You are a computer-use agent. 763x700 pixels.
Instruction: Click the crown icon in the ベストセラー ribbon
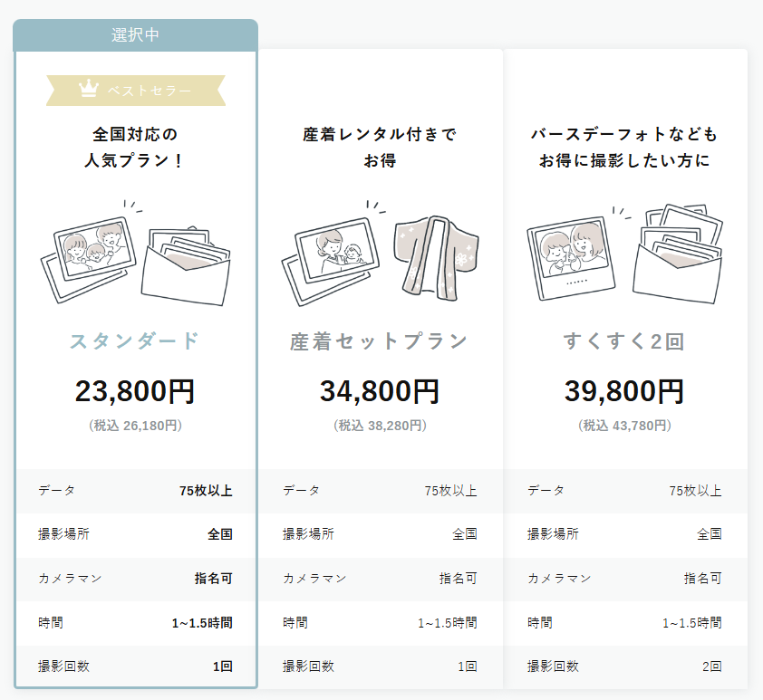(x=89, y=90)
